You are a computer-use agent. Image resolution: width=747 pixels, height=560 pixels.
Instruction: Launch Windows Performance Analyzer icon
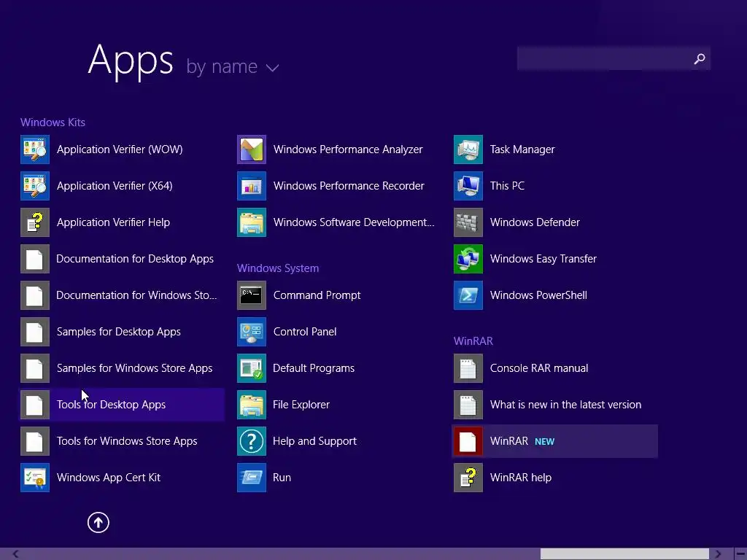tap(252, 149)
